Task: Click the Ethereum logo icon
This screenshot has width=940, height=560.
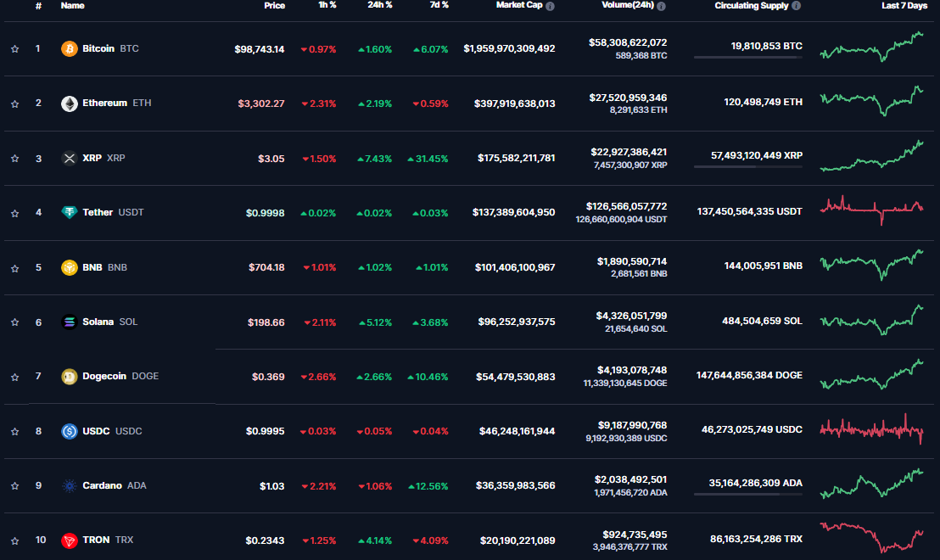Action: [69, 104]
